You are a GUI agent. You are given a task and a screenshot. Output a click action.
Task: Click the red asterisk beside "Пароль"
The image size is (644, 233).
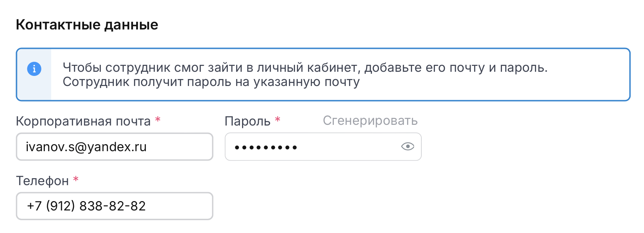coord(278,120)
